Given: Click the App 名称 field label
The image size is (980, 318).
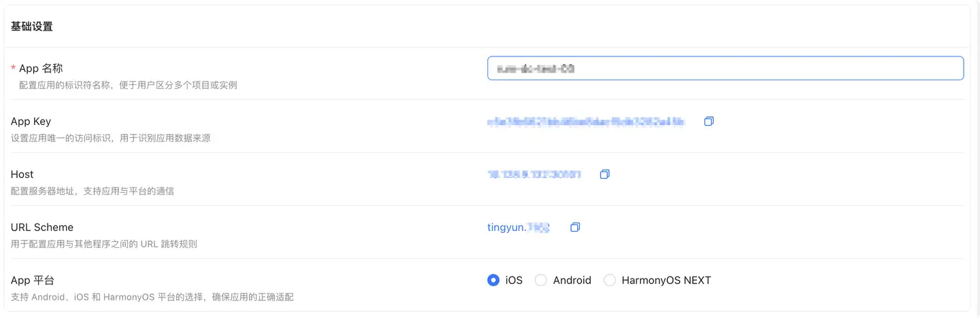Looking at the screenshot, I should (x=41, y=68).
